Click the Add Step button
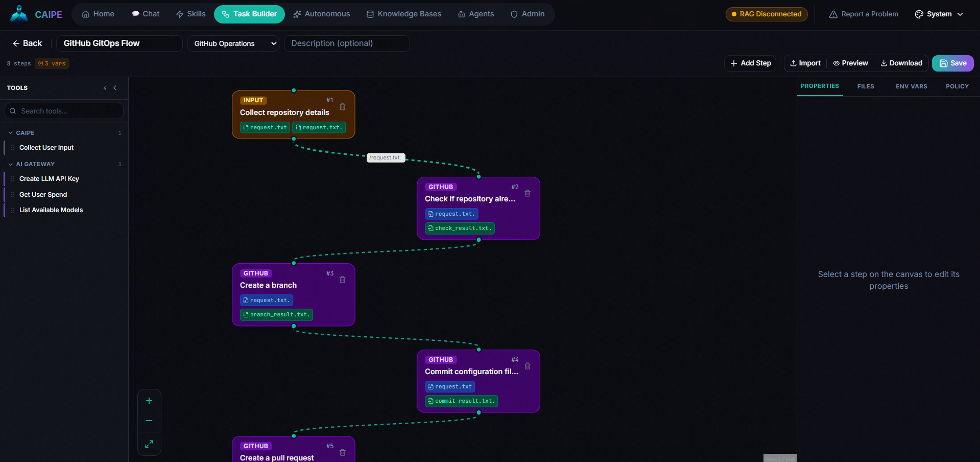Screen dimensions: 980x462 pos(750,63)
